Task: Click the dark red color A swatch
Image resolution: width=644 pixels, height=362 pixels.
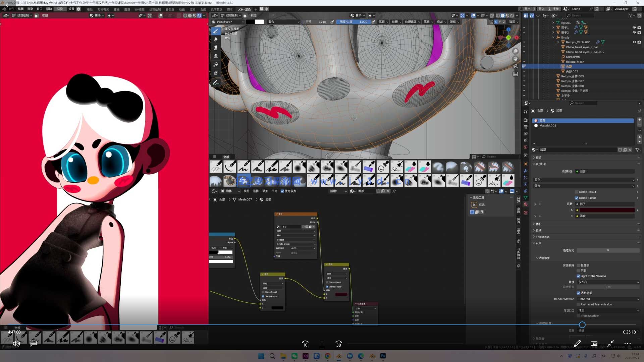Action: tap(607, 210)
